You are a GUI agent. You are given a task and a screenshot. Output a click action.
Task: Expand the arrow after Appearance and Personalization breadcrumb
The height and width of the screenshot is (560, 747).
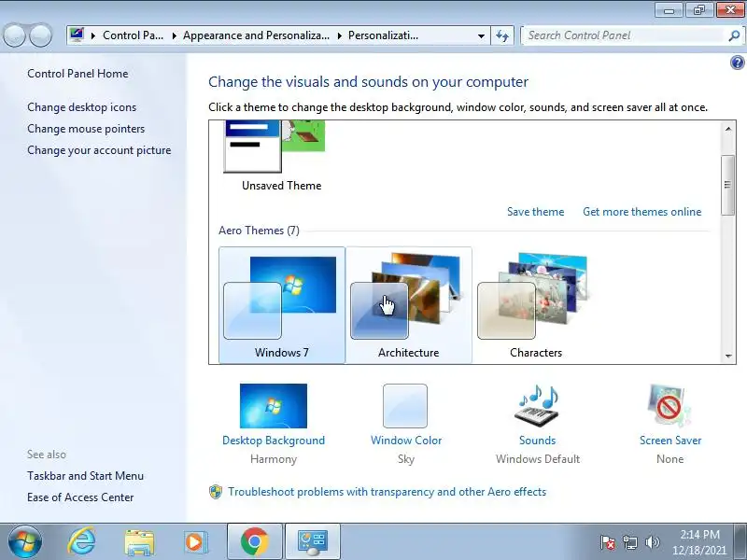point(340,35)
